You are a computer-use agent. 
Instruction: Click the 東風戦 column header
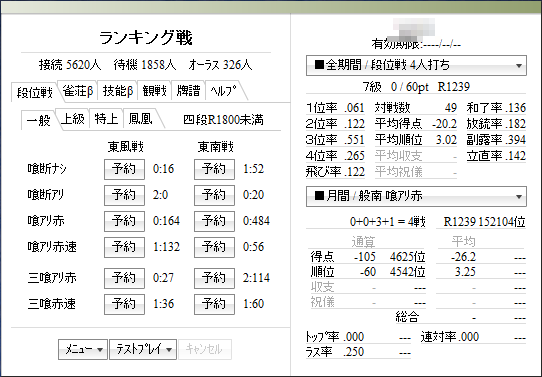(125, 147)
